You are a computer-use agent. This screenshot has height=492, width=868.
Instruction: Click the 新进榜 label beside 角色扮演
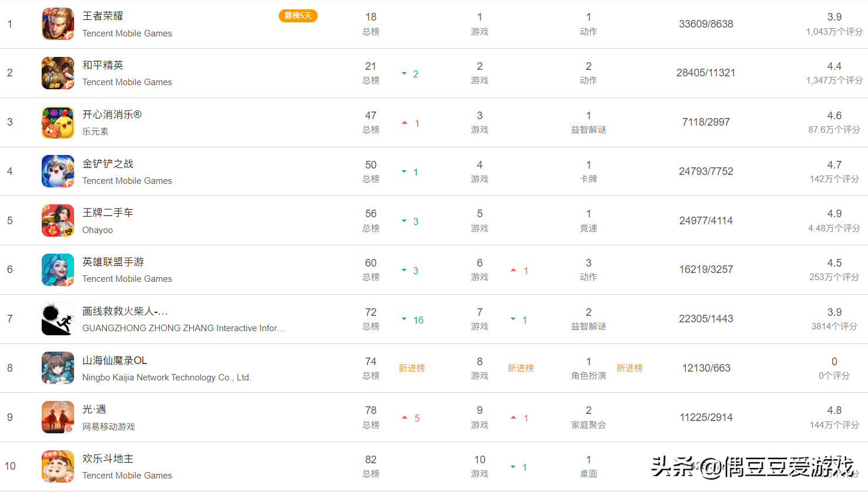(x=629, y=368)
